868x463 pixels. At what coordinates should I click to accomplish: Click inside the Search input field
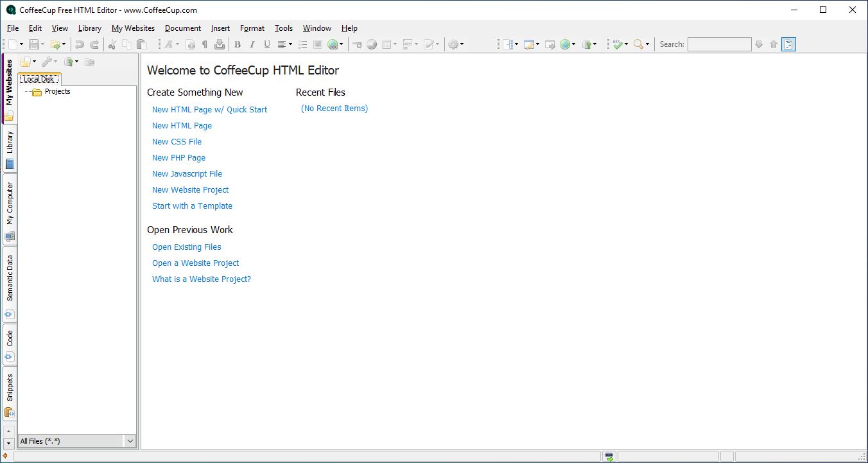719,44
